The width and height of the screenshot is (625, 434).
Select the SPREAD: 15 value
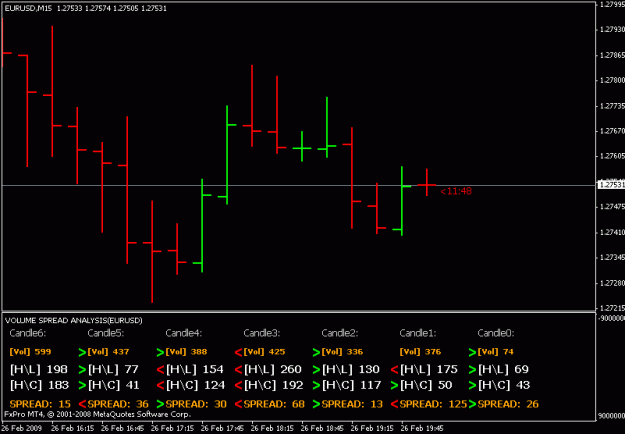coord(40,404)
